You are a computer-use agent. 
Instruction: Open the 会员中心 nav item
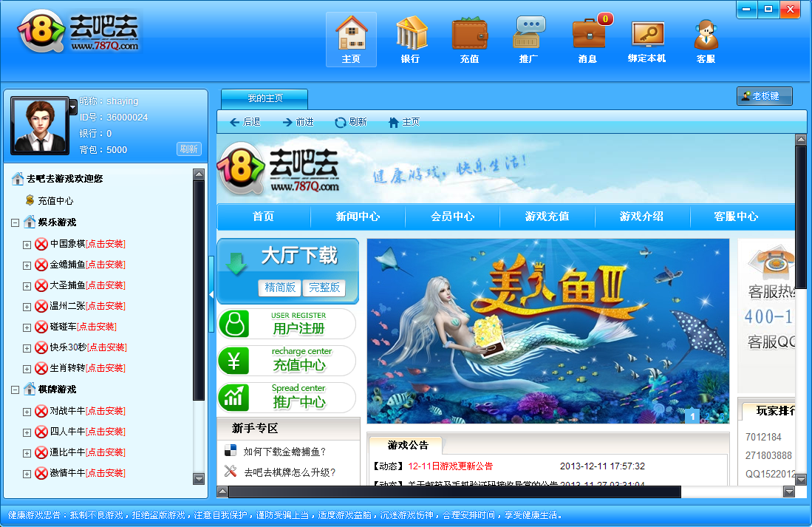(453, 217)
